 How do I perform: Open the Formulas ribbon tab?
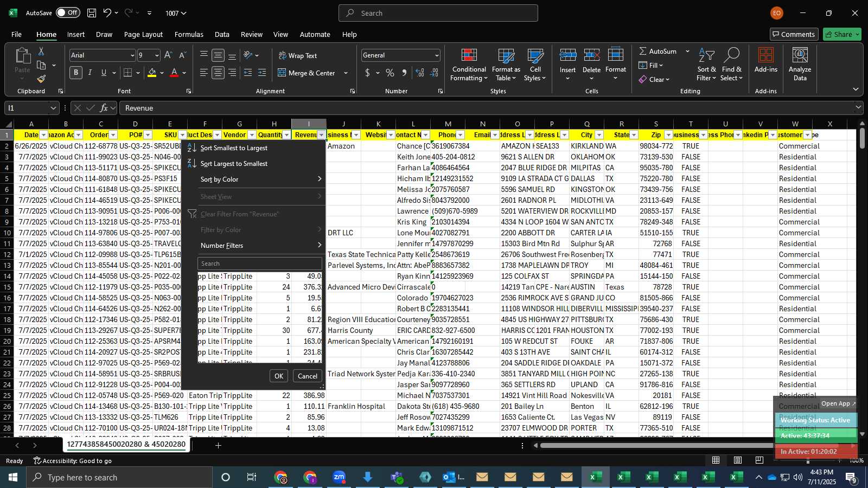[x=189, y=34]
